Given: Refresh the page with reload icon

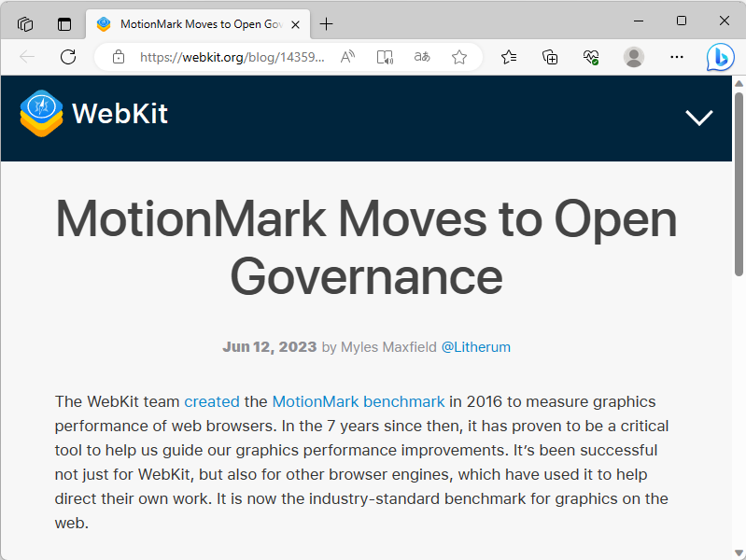Looking at the screenshot, I should pyautogui.click(x=68, y=57).
